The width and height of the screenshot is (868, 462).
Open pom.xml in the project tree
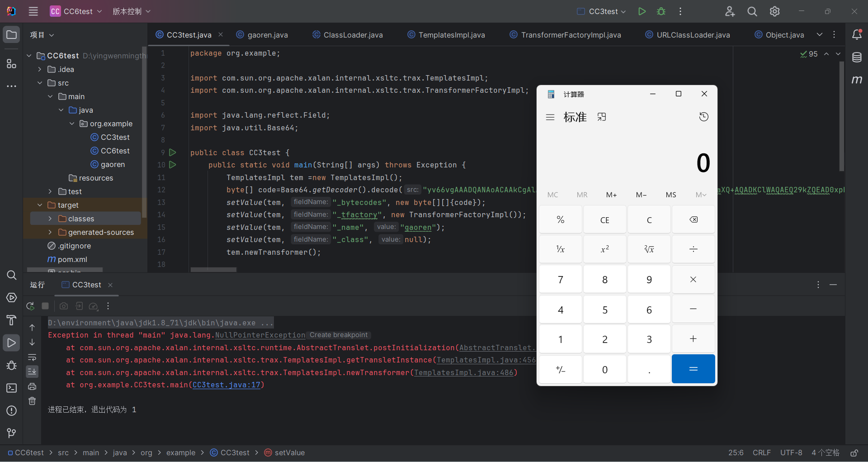(x=67, y=259)
